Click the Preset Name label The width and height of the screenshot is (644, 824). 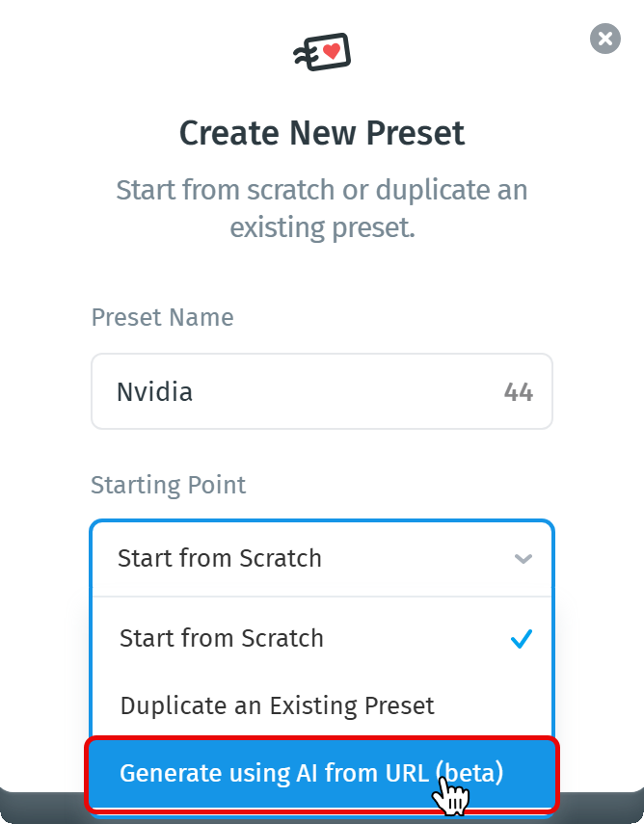click(x=162, y=317)
